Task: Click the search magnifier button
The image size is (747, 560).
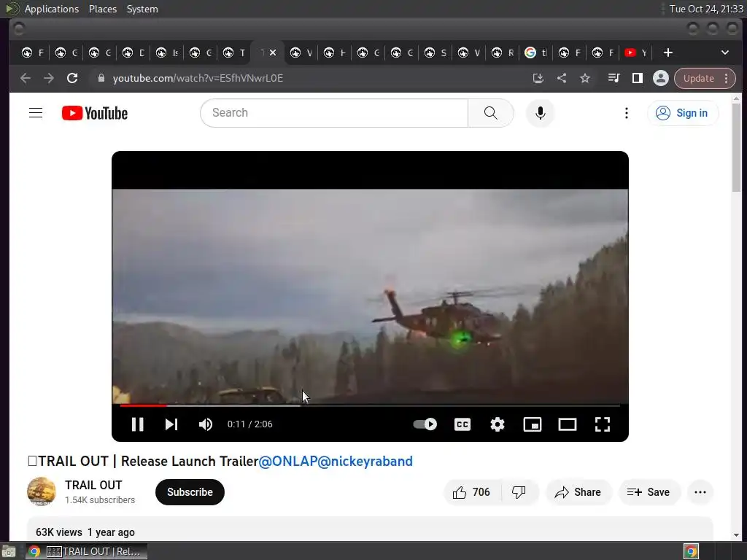Action: click(491, 113)
